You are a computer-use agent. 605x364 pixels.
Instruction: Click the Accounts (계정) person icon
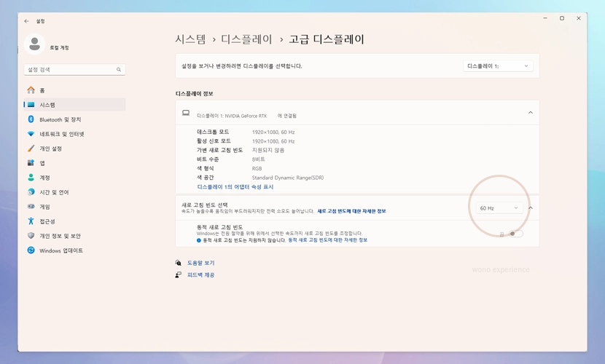[31, 178]
